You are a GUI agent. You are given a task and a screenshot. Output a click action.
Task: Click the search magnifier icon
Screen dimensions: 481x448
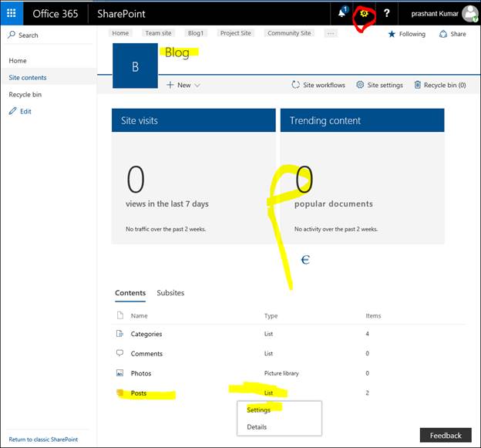(12, 35)
